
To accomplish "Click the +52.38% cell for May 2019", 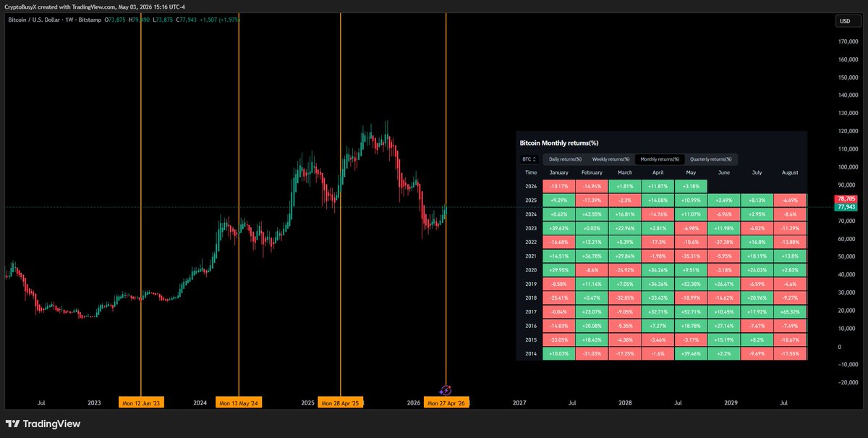I will [691, 284].
